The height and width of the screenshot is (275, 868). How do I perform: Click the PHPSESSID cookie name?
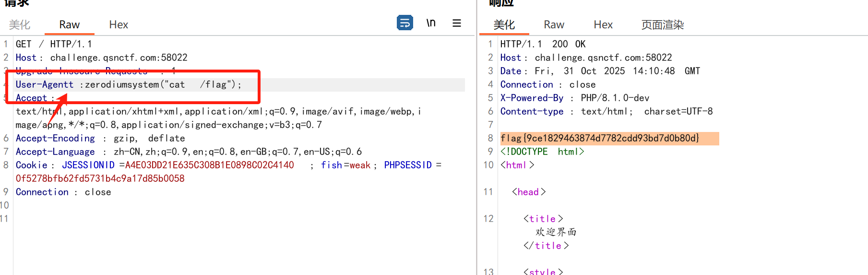point(408,165)
